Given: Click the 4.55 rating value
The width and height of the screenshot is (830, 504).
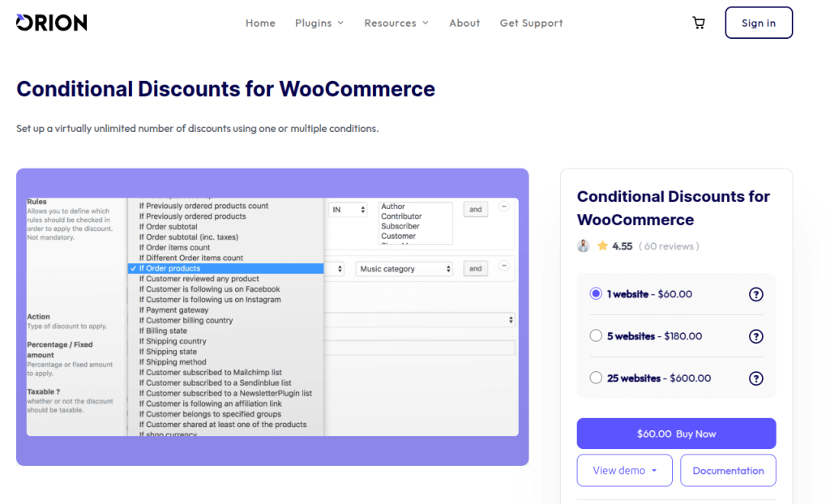Looking at the screenshot, I should click(622, 246).
